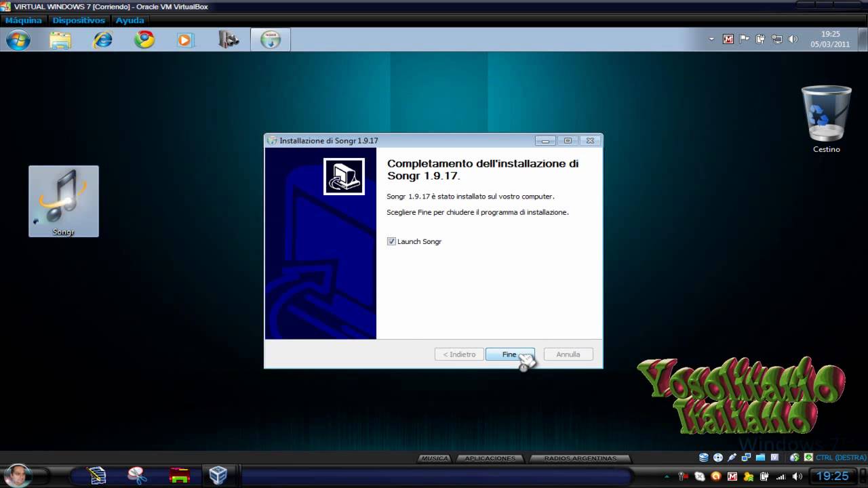
Task: Switch to the RADIOS ARGENTINAS tab
Action: [580, 458]
